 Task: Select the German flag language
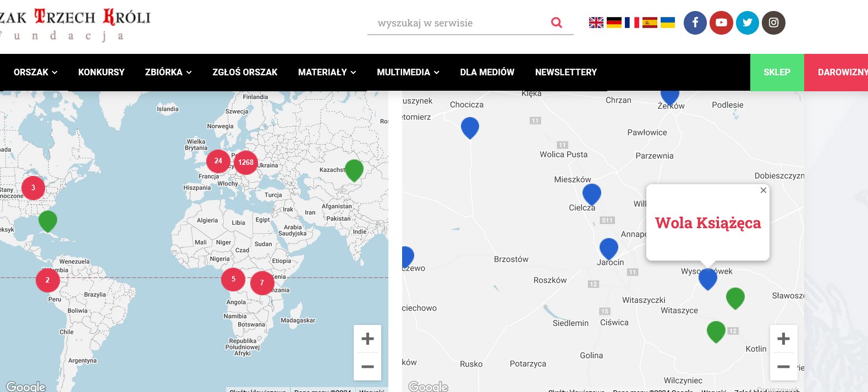(x=614, y=23)
